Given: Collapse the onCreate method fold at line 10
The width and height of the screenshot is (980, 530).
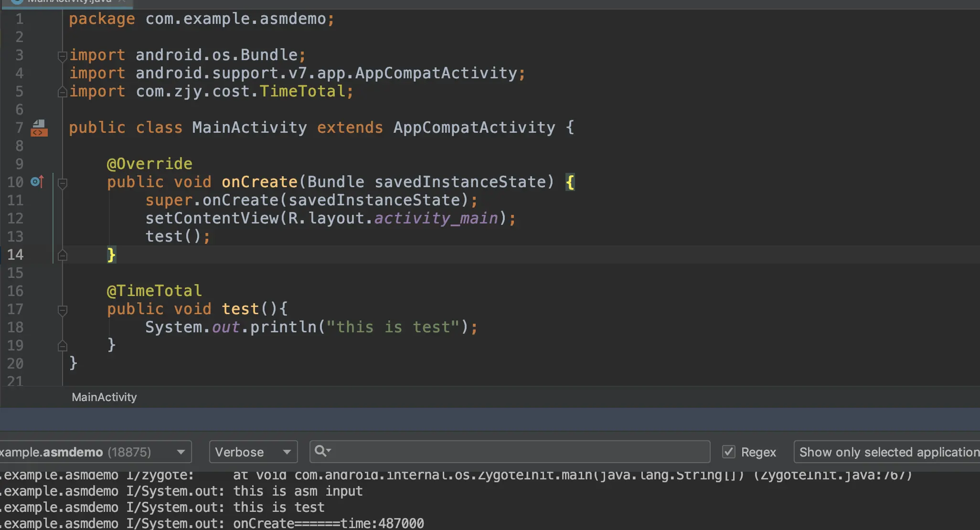Looking at the screenshot, I should click(x=62, y=183).
